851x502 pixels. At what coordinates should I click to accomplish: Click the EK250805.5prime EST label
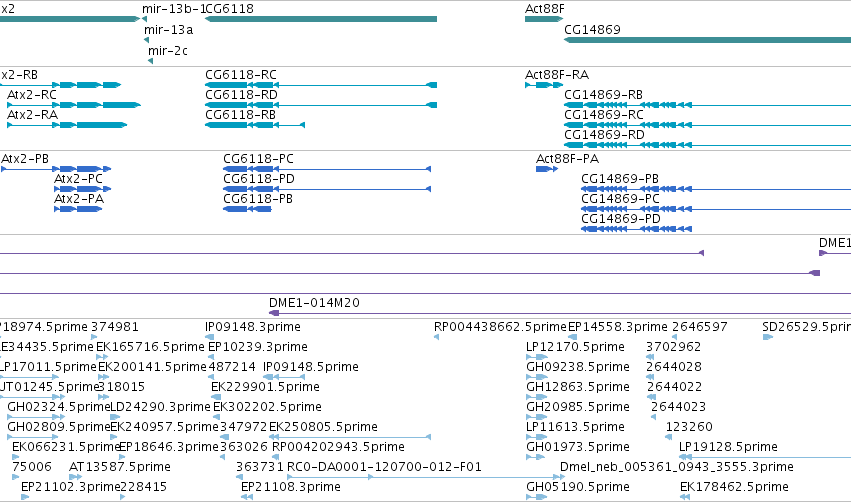coord(323,428)
